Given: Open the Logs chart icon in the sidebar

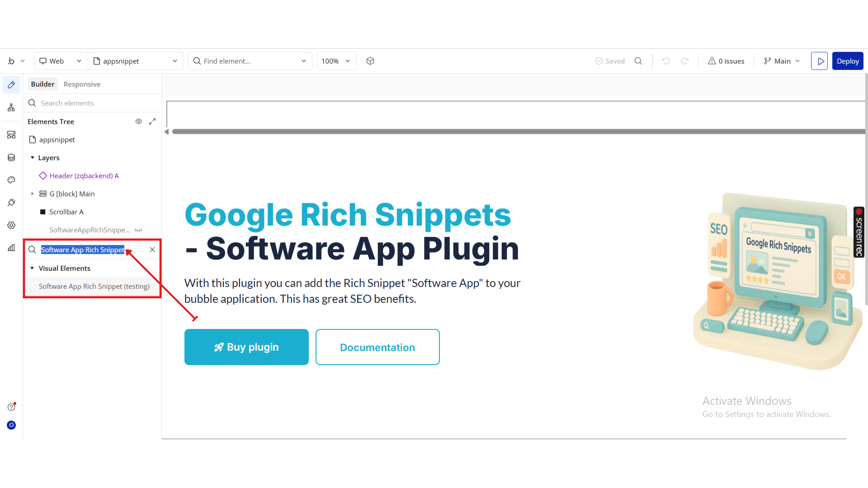Looking at the screenshot, I should 11,248.
